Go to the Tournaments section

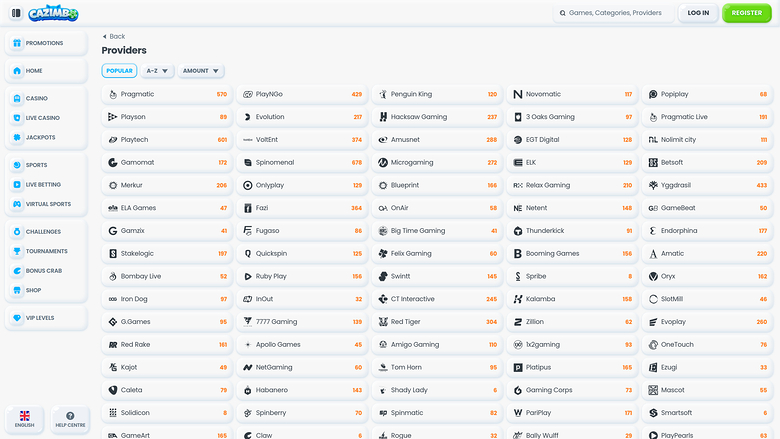pos(46,251)
